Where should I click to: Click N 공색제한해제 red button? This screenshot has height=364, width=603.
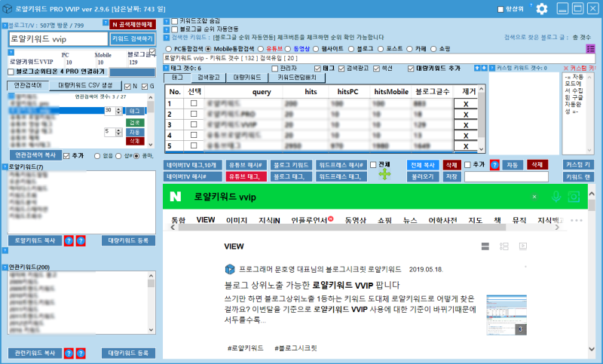point(133,25)
